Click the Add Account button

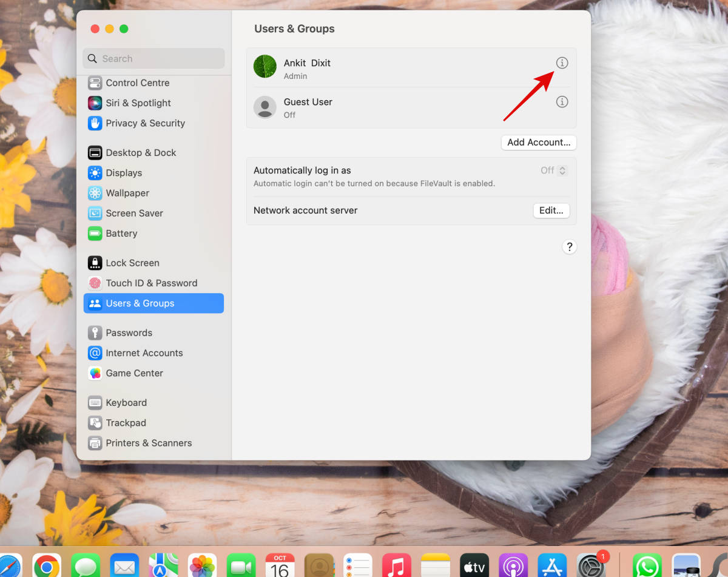538,143
